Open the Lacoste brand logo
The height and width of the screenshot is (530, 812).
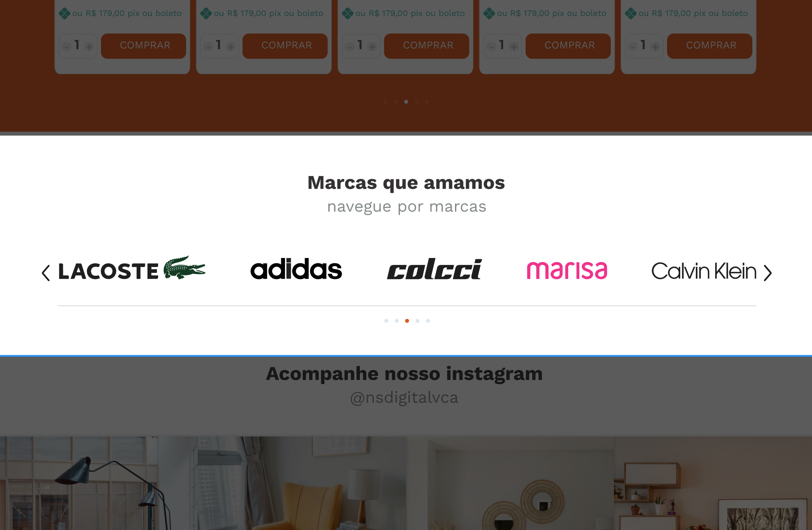click(x=132, y=269)
